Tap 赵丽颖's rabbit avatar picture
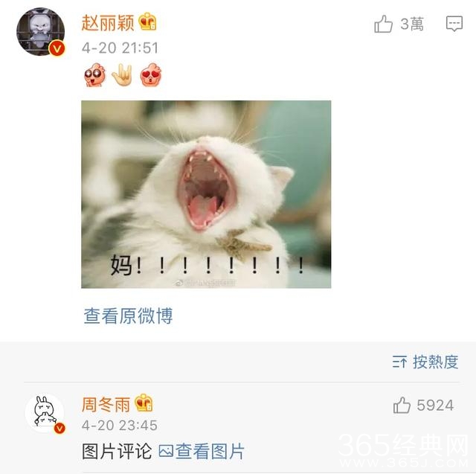The width and height of the screenshot is (476, 474). tap(40, 32)
